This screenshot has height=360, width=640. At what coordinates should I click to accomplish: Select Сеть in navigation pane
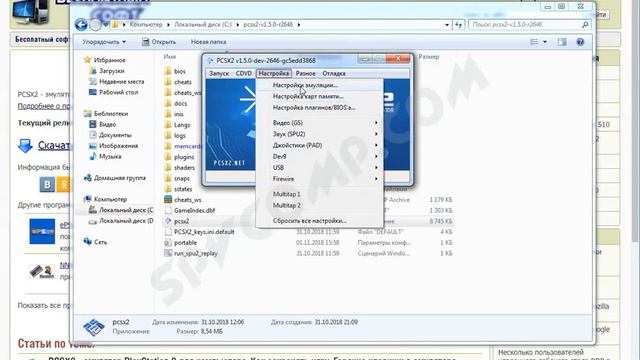click(x=95, y=242)
